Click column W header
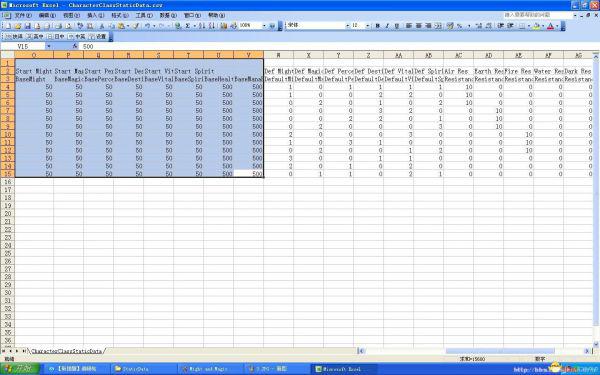This screenshot has width=600, height=375. [279, 55]
